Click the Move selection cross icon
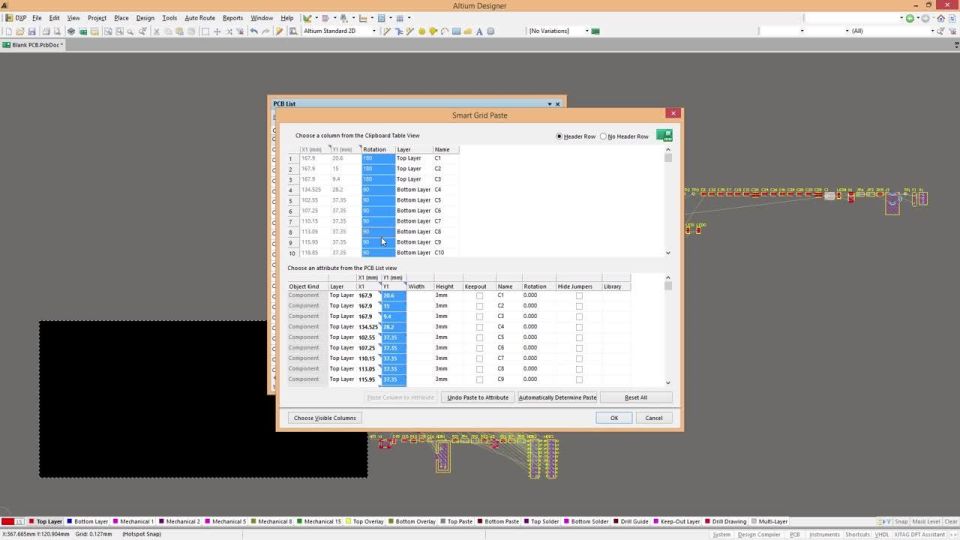The height and width of the screenshot is (540, 960). [x=217, y=31]
